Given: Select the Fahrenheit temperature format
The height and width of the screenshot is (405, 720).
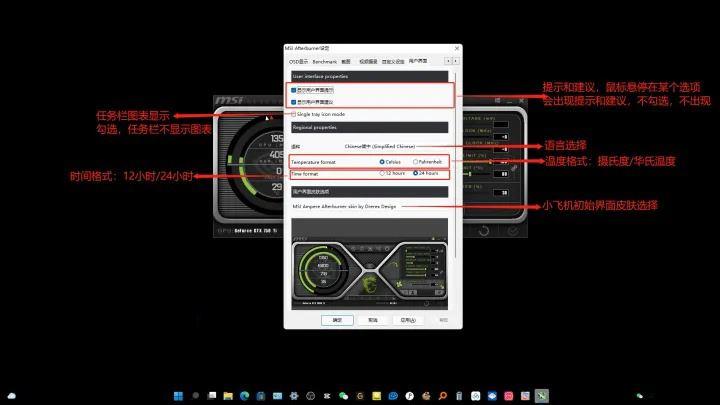Looking at the screenshot, I should point(416,162).
